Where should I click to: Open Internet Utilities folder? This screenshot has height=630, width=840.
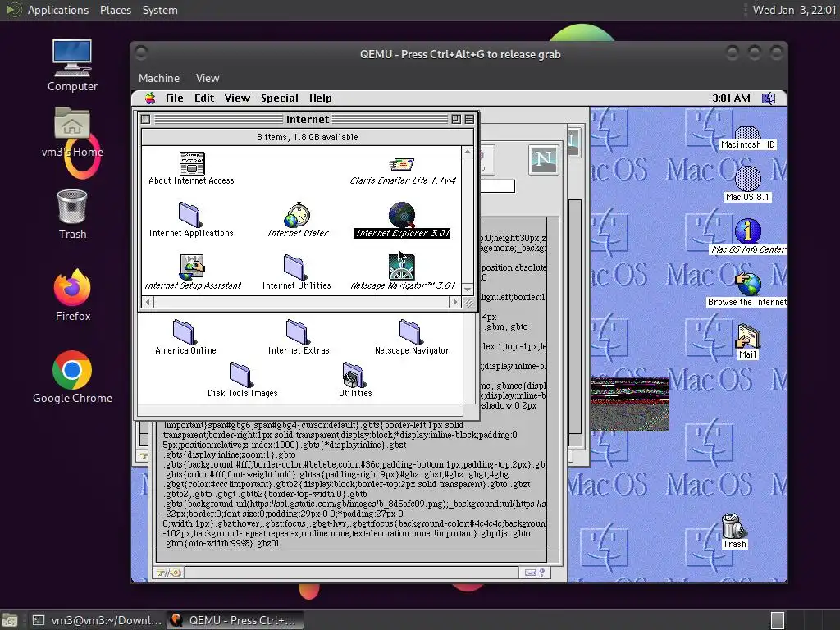[295, 267]
